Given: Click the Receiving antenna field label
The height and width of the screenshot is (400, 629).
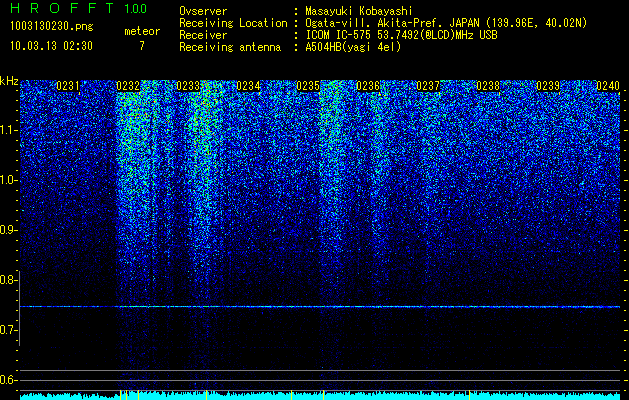Looking at the screenshot, I should tap(230, 47).
